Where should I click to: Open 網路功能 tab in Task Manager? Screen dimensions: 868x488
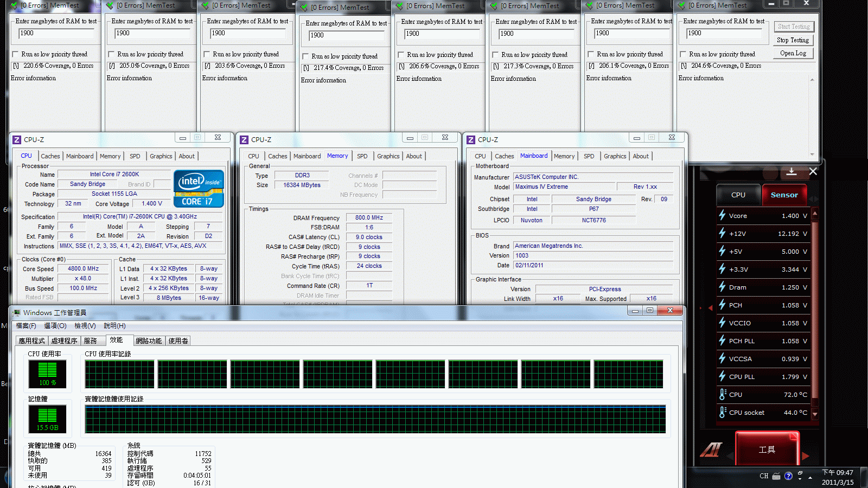pos(149,341)
